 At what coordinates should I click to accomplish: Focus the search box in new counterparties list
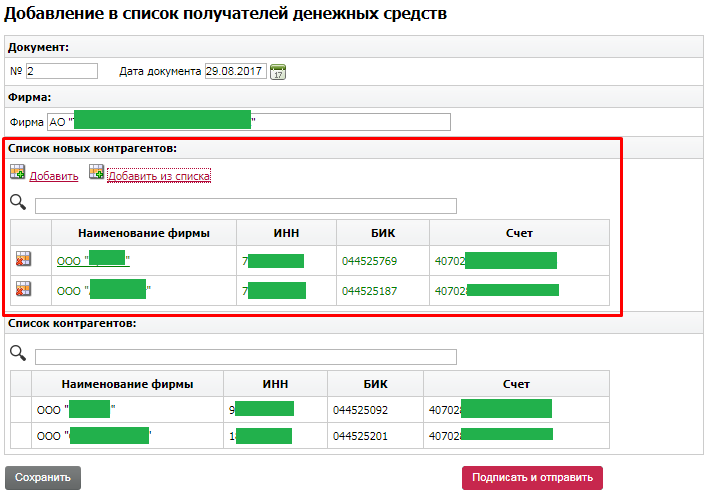(x=245, y=206)
